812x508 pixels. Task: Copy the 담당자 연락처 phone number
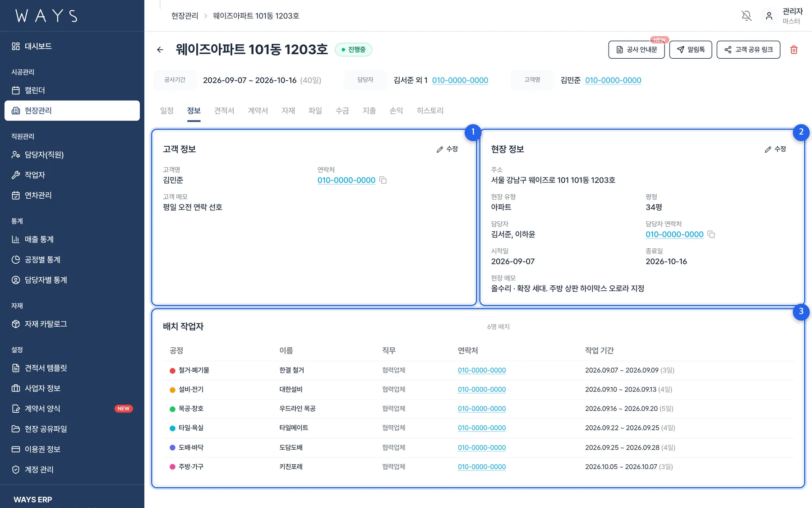711,234
